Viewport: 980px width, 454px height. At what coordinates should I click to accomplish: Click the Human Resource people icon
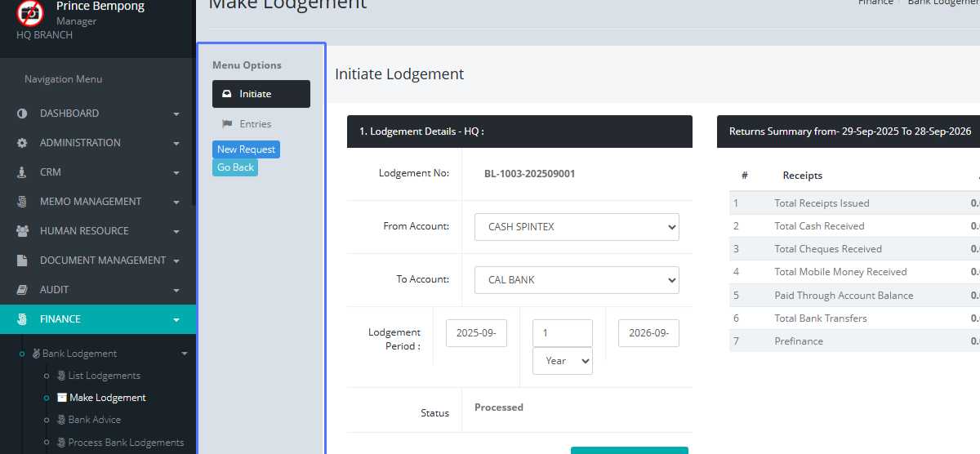(22, 231)
